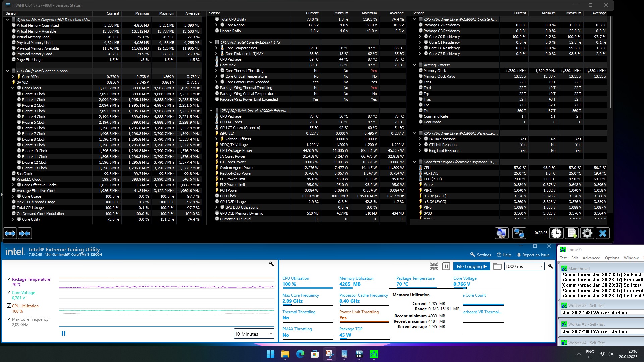Click HWiNFO expand columns arrows button
644x362 pixels.
(x=10, y=233)
